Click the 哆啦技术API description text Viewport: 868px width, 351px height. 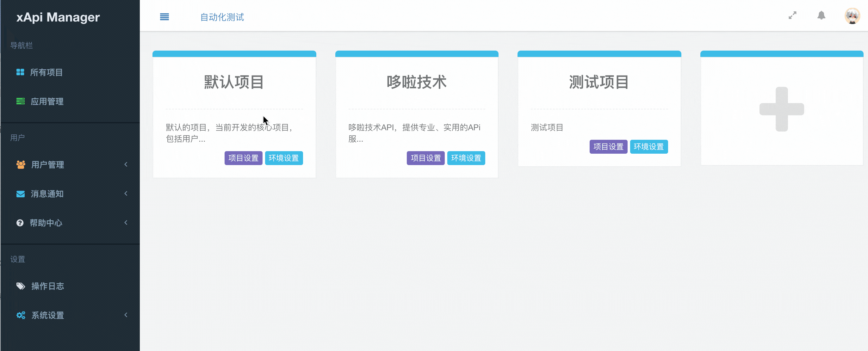click(414, 133)
